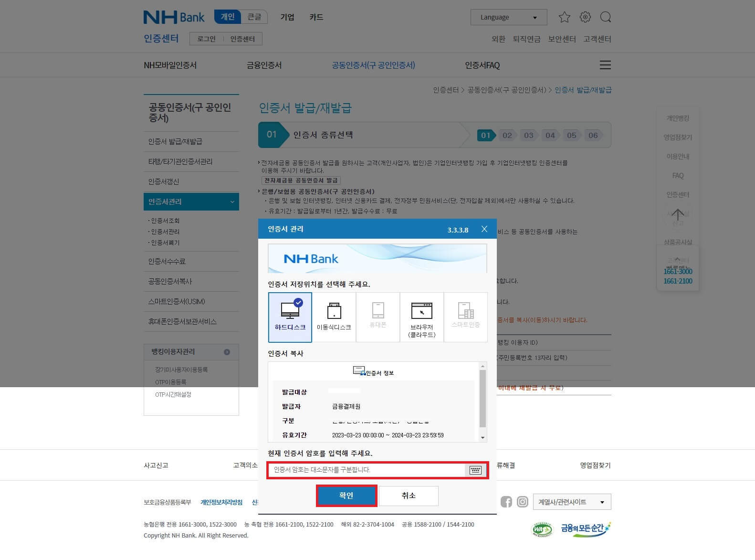Image resolution: width=755 pixels, height=560 pixels.
Task: Open settings gear icon in header
Action: tap(585, 17)
